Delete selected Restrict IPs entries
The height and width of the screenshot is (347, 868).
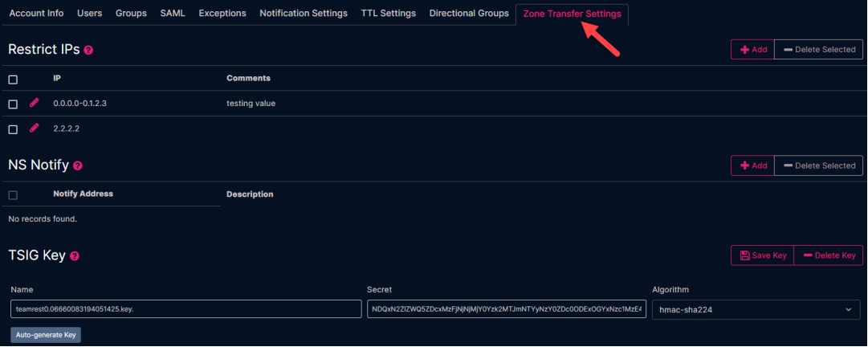click(819, 49)
